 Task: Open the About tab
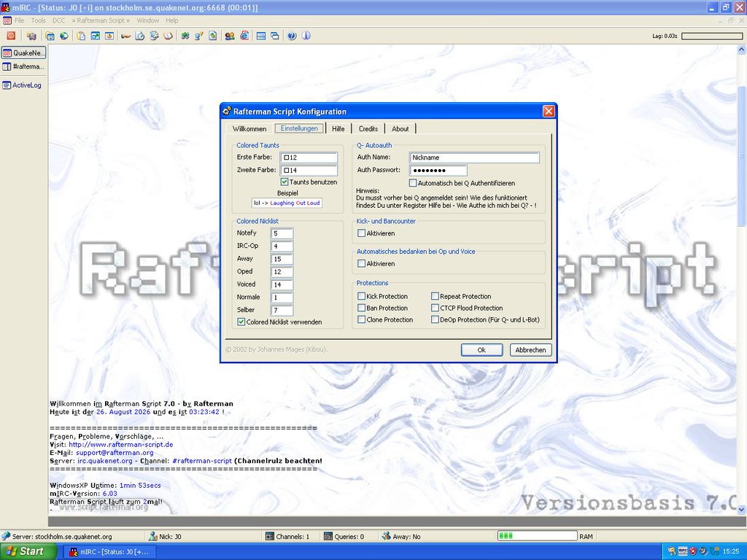(400, 128)
